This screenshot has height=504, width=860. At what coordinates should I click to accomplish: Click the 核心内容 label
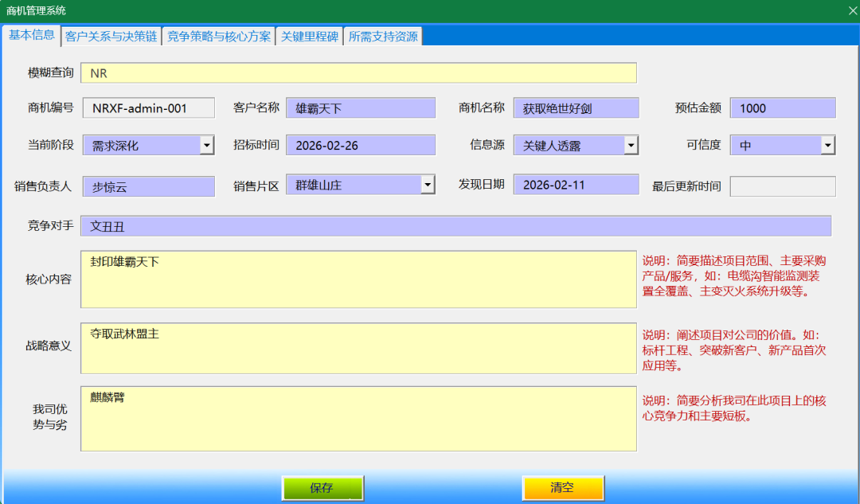coord(49,279)
